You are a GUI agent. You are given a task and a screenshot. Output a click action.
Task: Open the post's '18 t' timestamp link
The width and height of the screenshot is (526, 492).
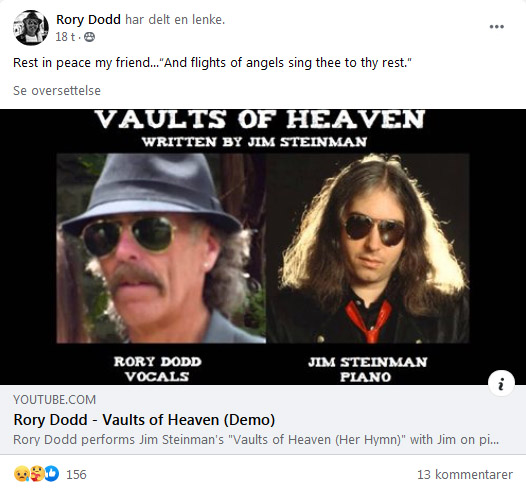[x=65, y=37]
